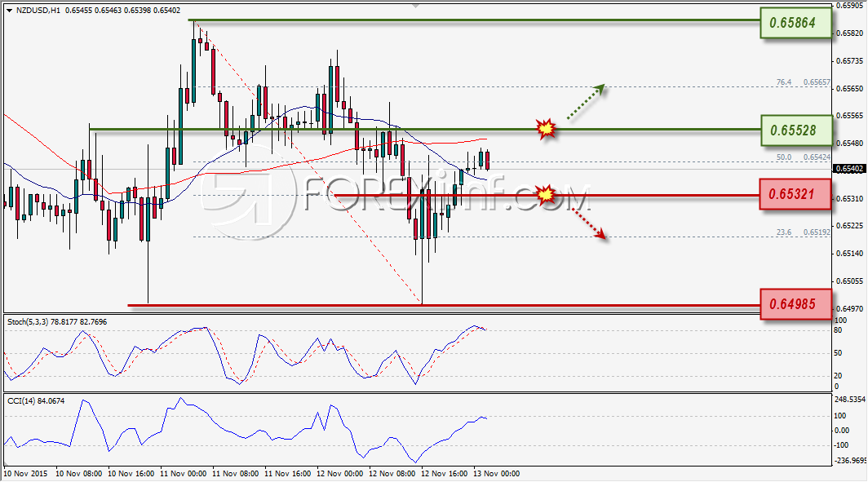Click the current price tag 0.65402

pyautogui.click(x=849, y=169)
